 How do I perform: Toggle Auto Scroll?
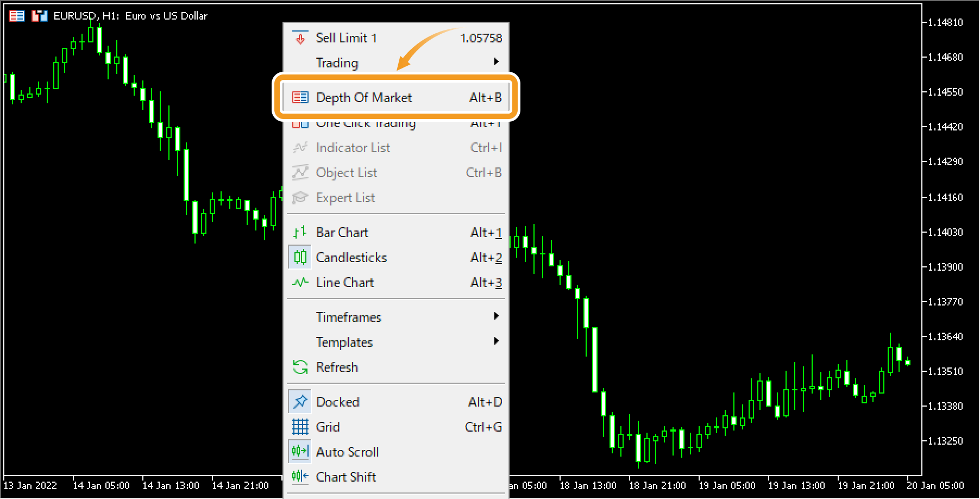coord(348,452)
